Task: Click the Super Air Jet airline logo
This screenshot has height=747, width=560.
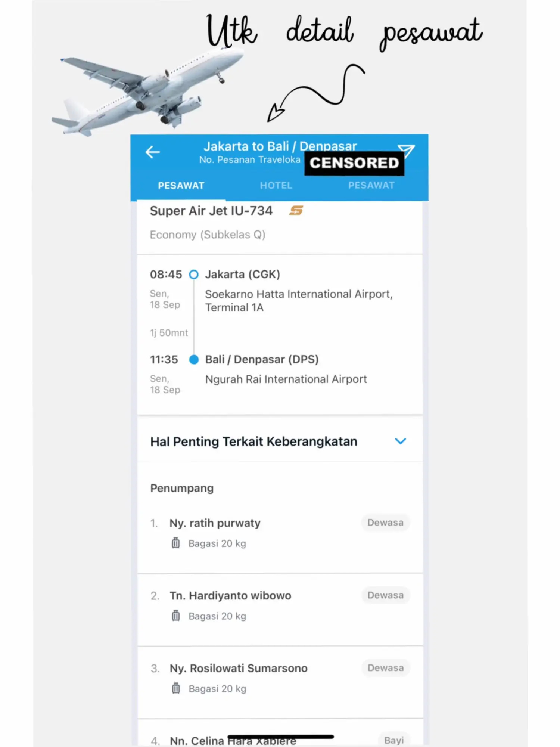Action: point(296,211)
